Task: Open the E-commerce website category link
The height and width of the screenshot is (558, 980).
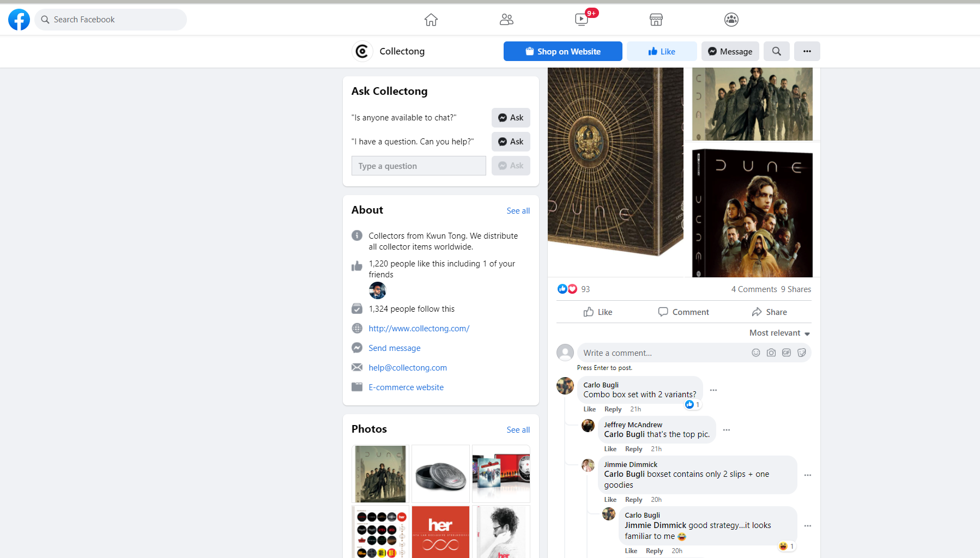Action: point(406,387)
